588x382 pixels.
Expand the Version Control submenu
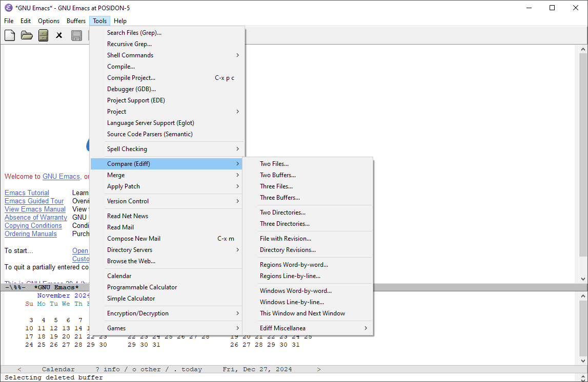[x=167, y=201]
